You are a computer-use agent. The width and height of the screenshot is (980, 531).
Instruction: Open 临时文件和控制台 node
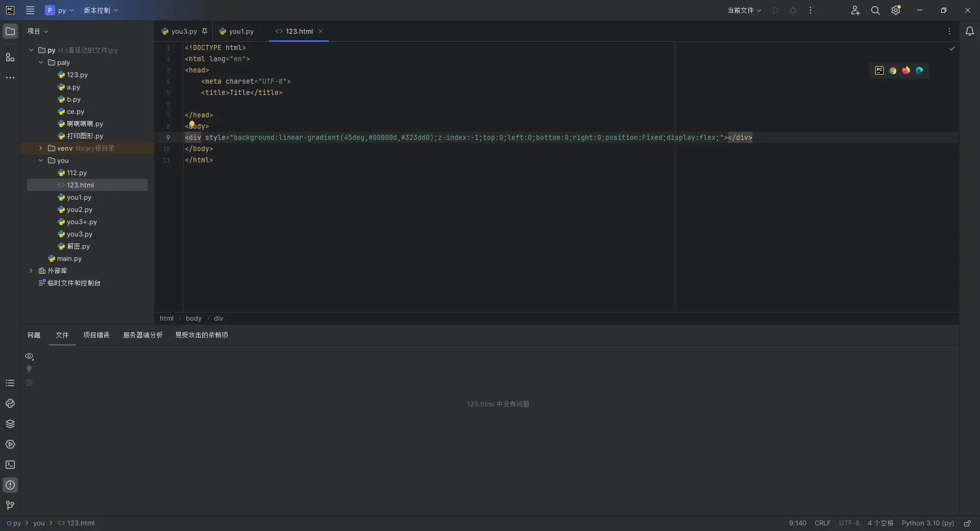click(69, 283)
